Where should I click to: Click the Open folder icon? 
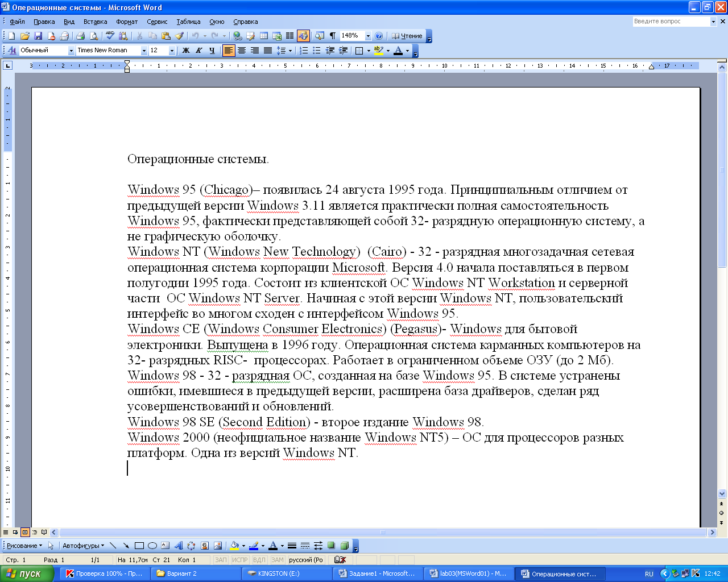pos(25,36)
